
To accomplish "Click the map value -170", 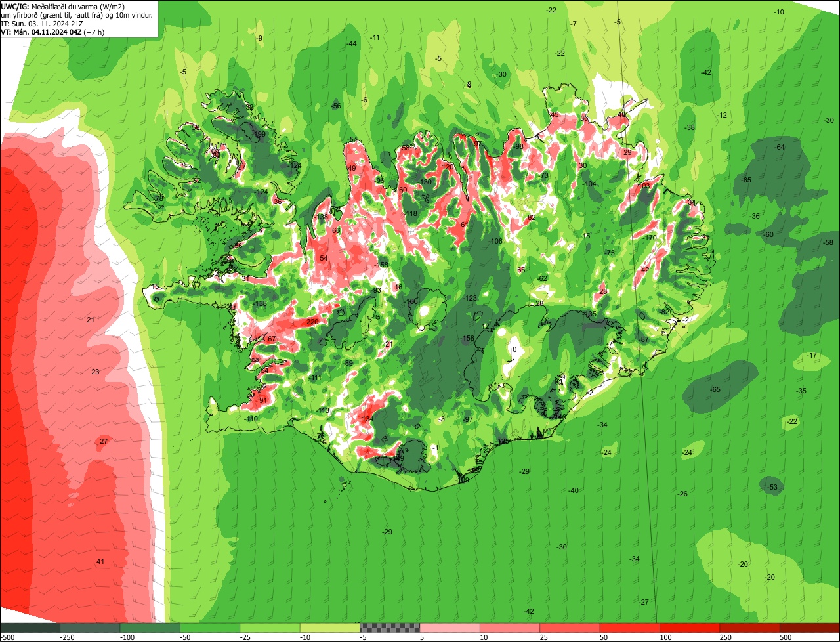I will [650, 238].
